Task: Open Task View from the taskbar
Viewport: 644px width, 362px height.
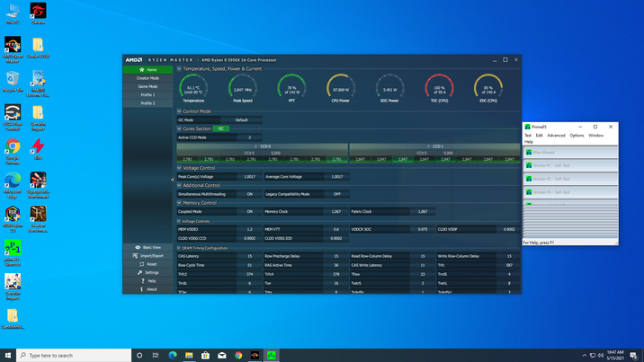Action: pos(156,355)
